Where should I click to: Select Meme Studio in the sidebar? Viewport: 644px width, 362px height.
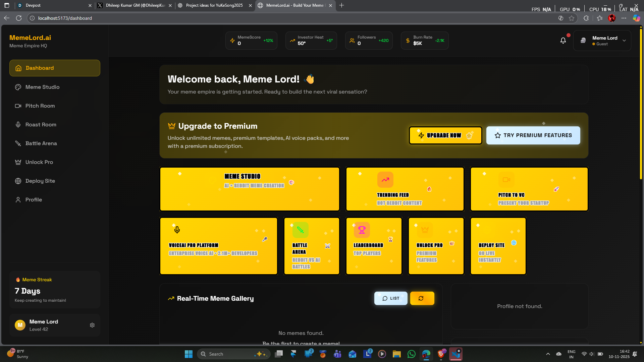point(43,87)
